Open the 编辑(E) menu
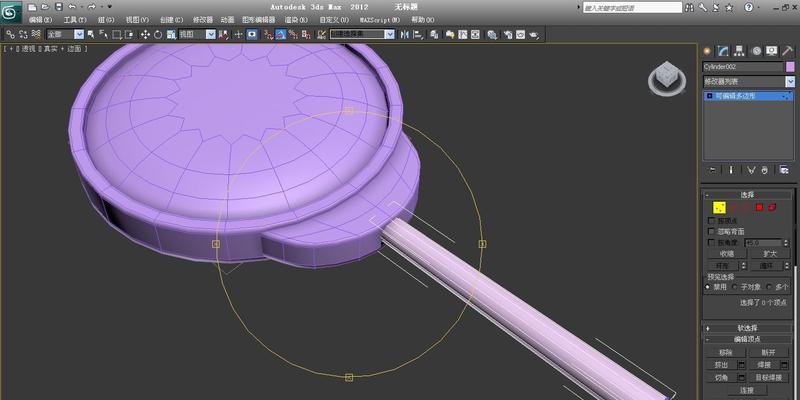The height and width of the screenshot is (400, 800). [x=40, y=20]
